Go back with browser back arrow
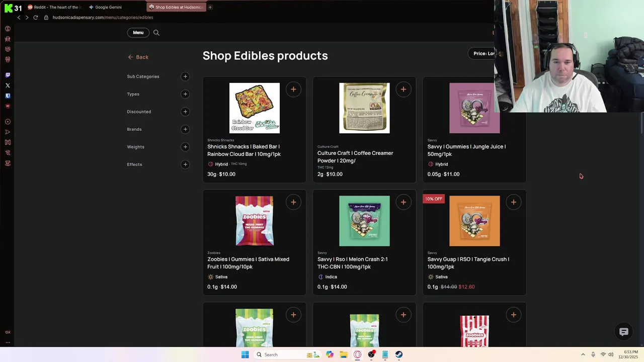The height and width of the screenshot is (362, 644). [19, 17]
